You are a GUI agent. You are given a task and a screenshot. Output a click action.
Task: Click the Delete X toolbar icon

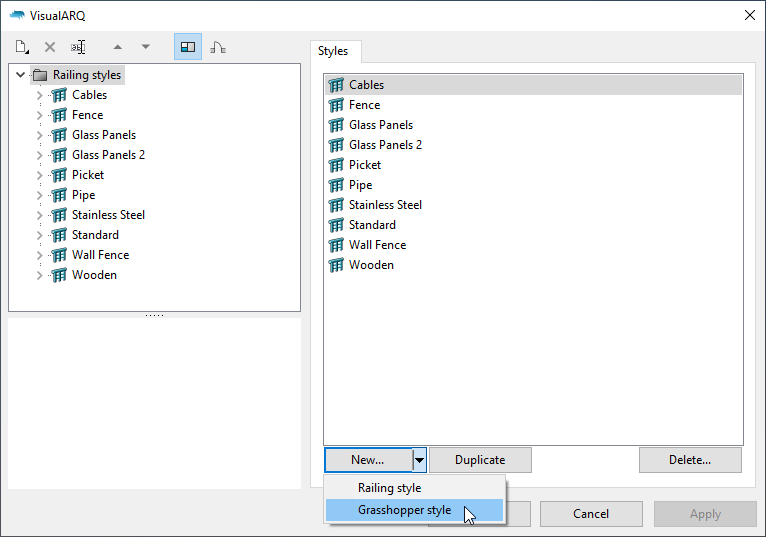(50, 47)
